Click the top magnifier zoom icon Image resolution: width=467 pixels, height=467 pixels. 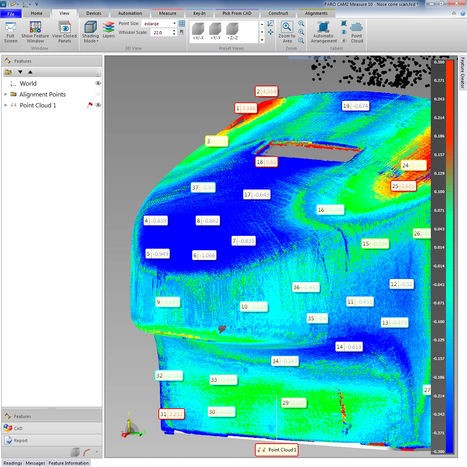[301, 23]
